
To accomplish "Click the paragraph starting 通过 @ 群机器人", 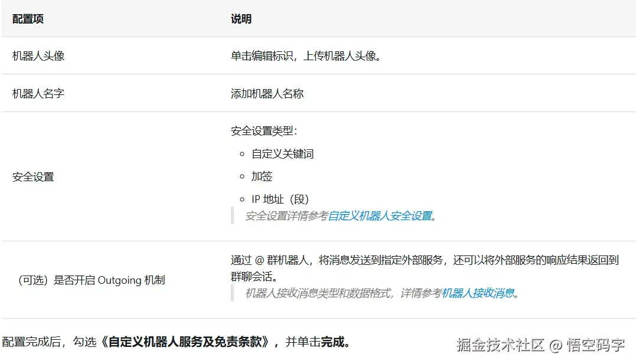I will tap(425, 268).
